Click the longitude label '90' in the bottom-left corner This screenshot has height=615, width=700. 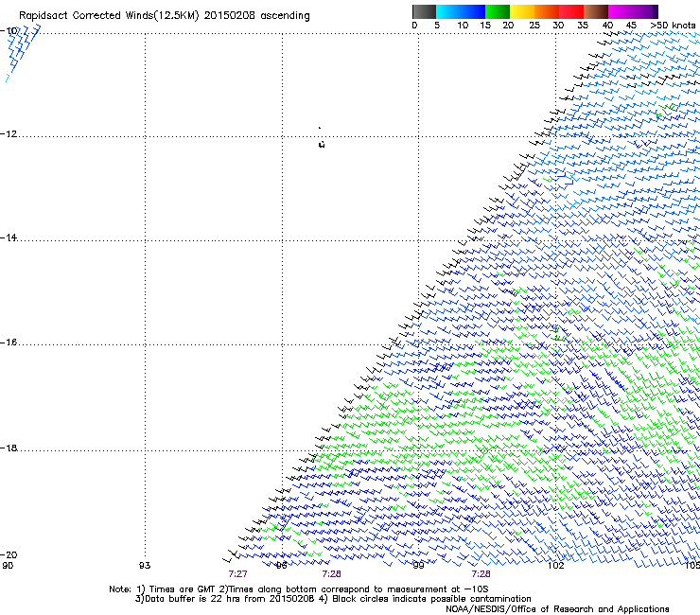coord(8,566)
